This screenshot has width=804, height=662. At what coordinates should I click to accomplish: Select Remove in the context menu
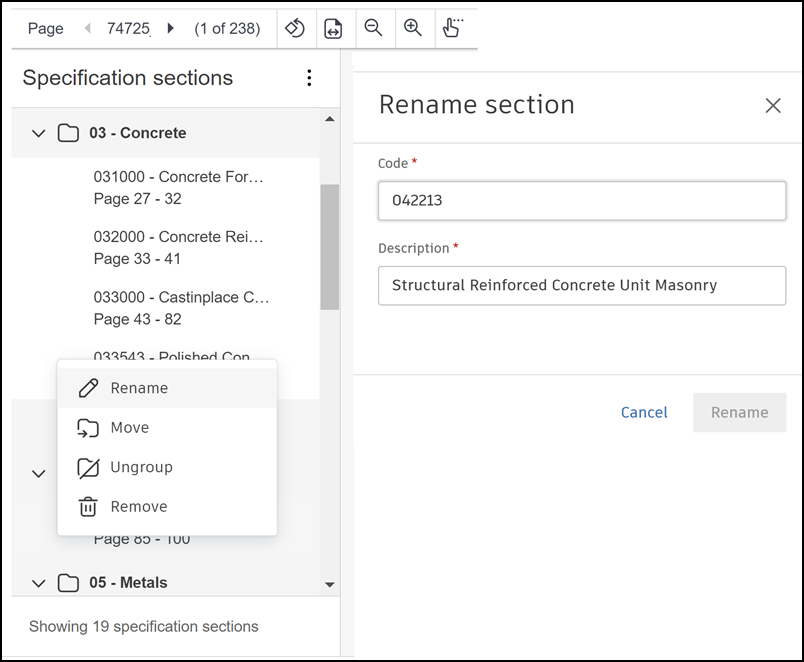tap(138, 507)
